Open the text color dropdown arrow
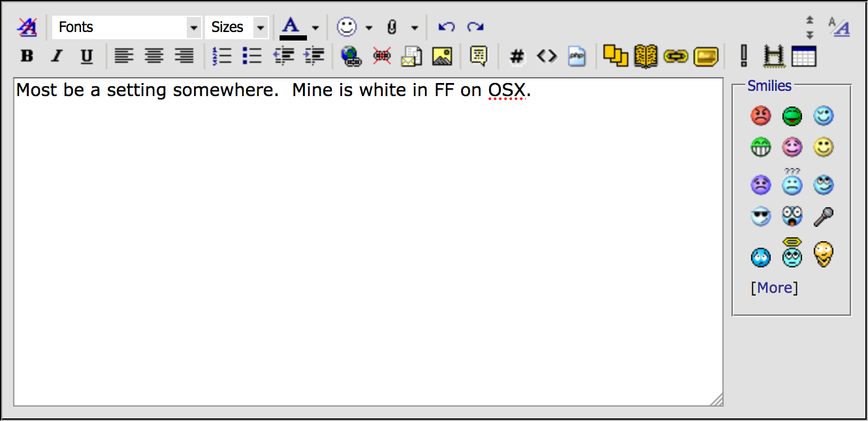Screen dimensions: 868x421 pyautogui.click(x=315, y=27)
